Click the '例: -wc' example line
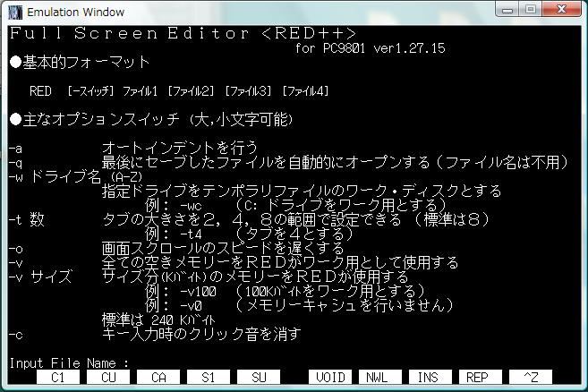This screenshot has height=392, width=588. click(x=174, y=205)
